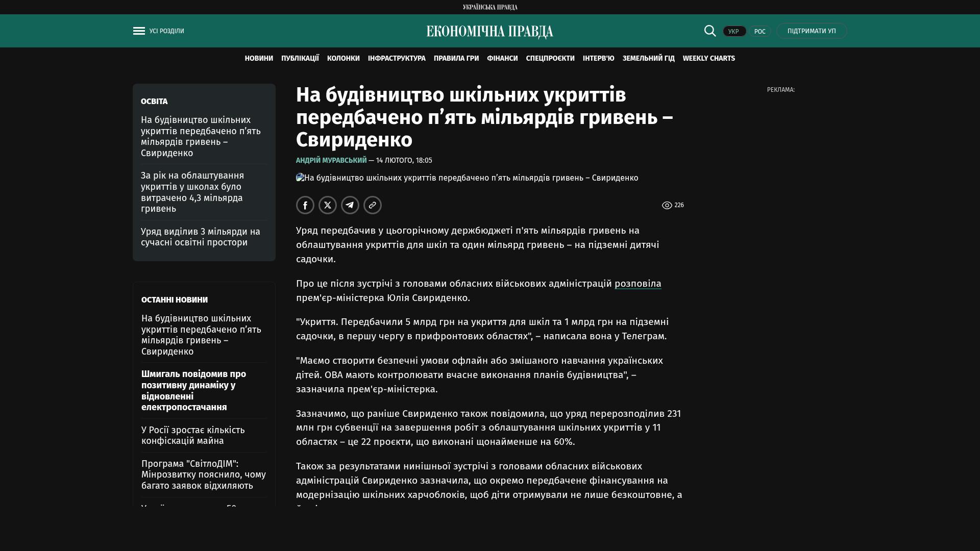Open the Weekly Charts section
Screen dimensions: 980x551
point(708,59)
